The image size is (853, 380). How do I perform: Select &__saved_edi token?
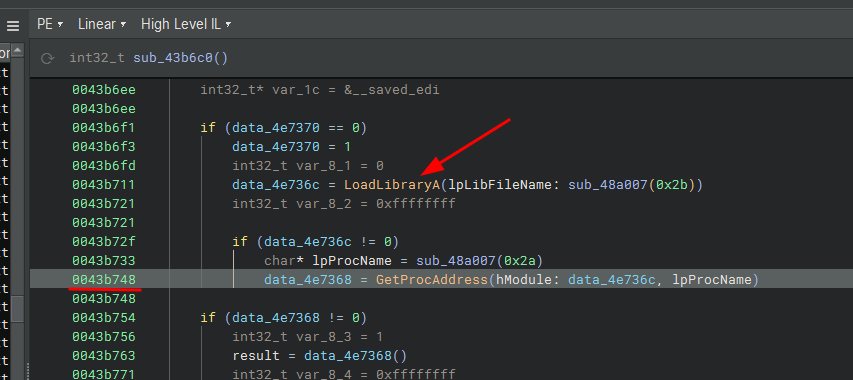click(x=391, y=90)
